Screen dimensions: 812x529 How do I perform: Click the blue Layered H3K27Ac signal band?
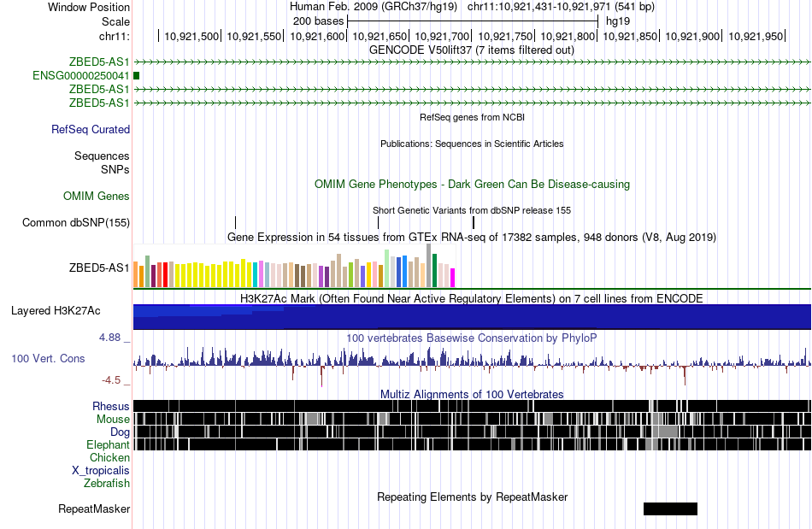472,317
